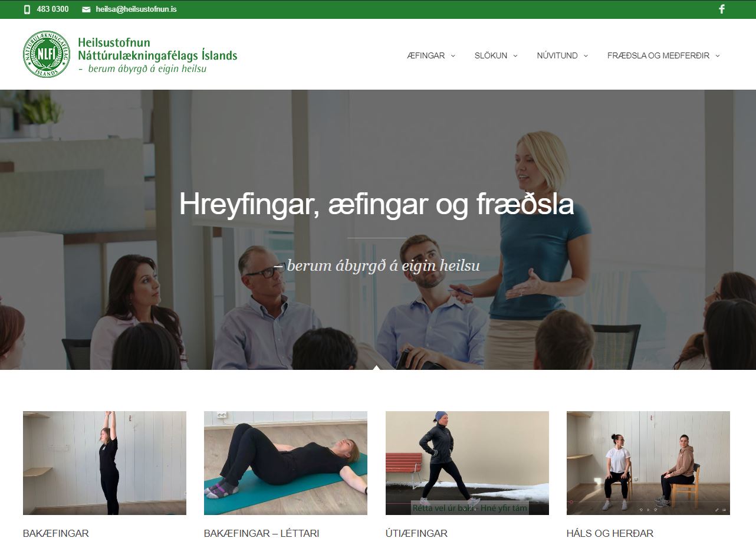756x551 pixels.
Task: Open the ÆFINGAR menu item
Action: (426, 55)
